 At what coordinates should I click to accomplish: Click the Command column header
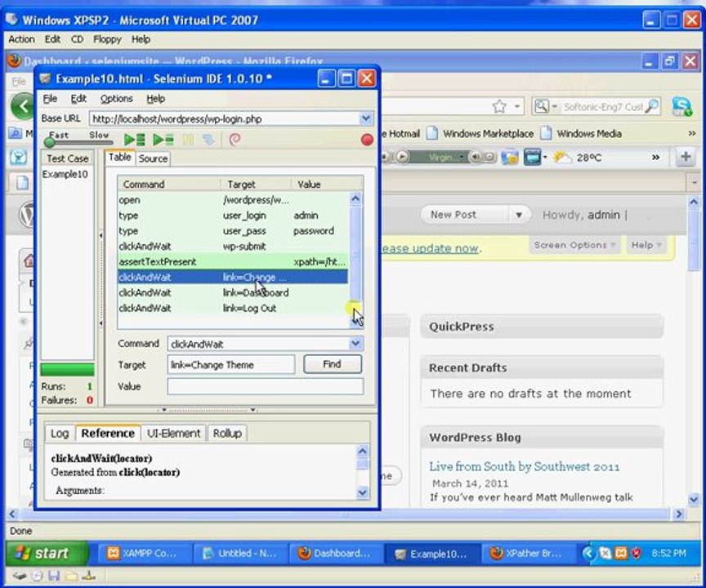coord(169,184)
